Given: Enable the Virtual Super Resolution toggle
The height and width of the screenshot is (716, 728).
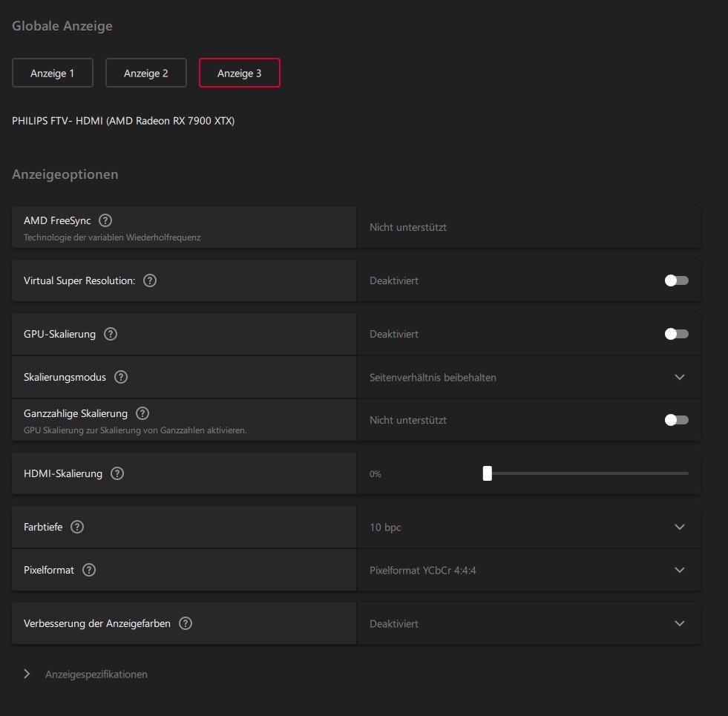Looking at the screenshot, I should [676, 280].
